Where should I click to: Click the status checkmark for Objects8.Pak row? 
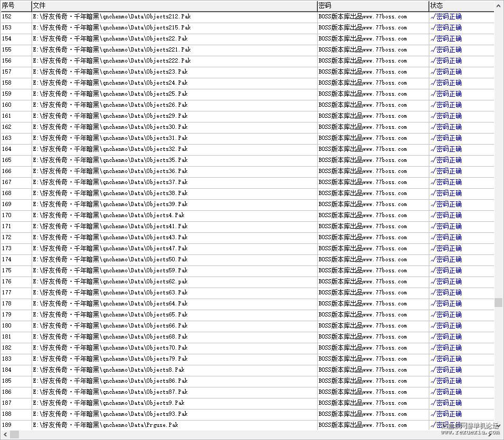(432, 370)
